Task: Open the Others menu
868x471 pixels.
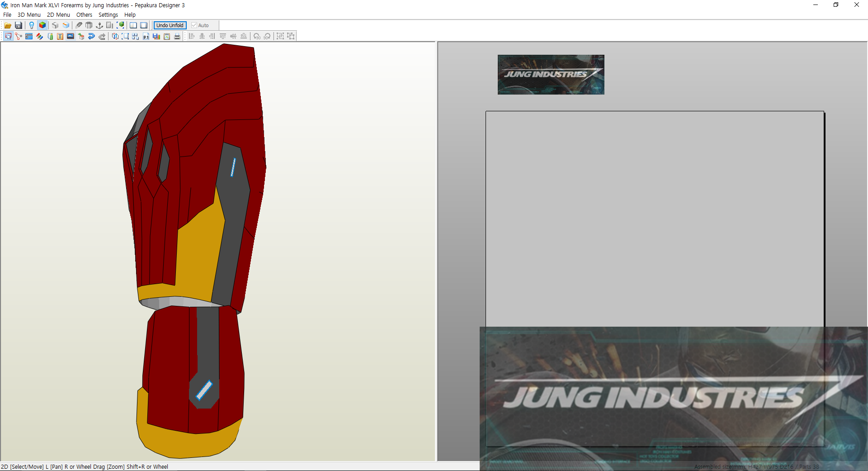Action: click(84, 15)
